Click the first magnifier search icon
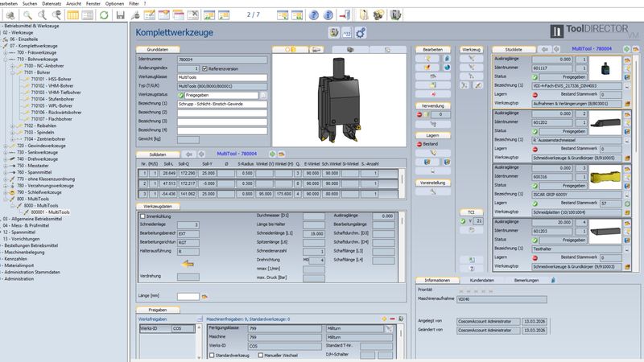This screenshot has width=644, height=362. [x=27, y=15]
